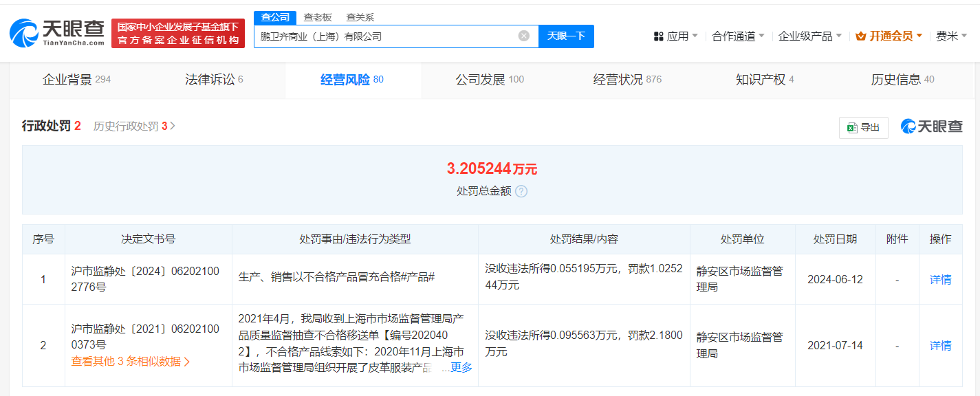The image size is (980, 396).
Task: Click the red 国家中小企业发展子基金 banner
Action: [x=179, y=32]
